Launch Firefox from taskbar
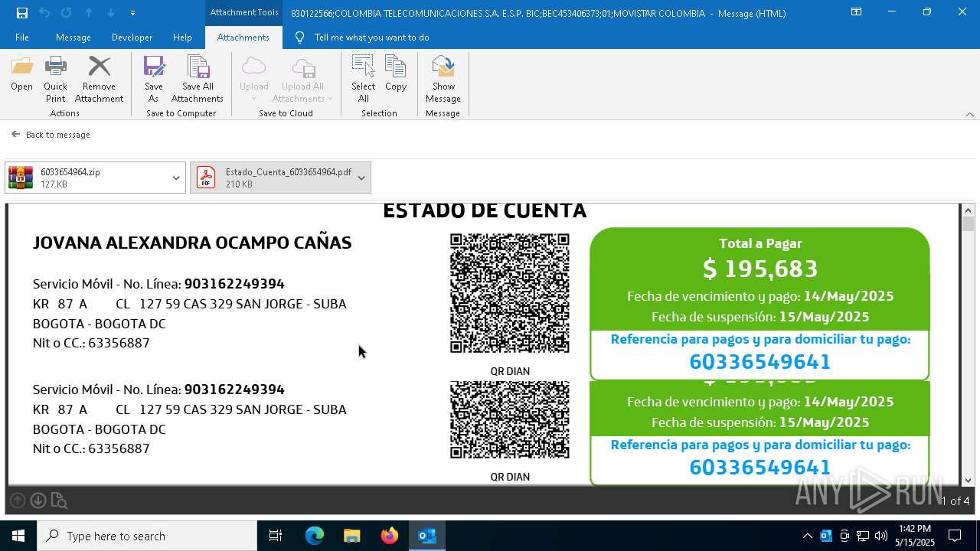Screen dimensions: 980x551 (390, 536)
